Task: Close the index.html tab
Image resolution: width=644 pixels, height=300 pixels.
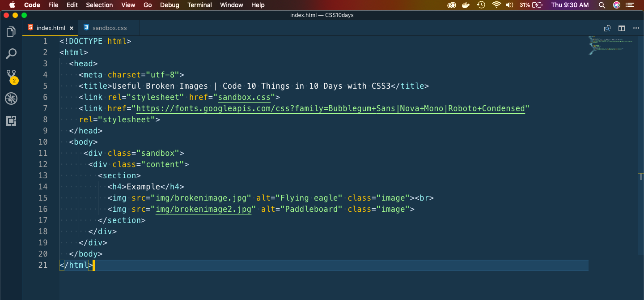Action: [x=72, y=28]
